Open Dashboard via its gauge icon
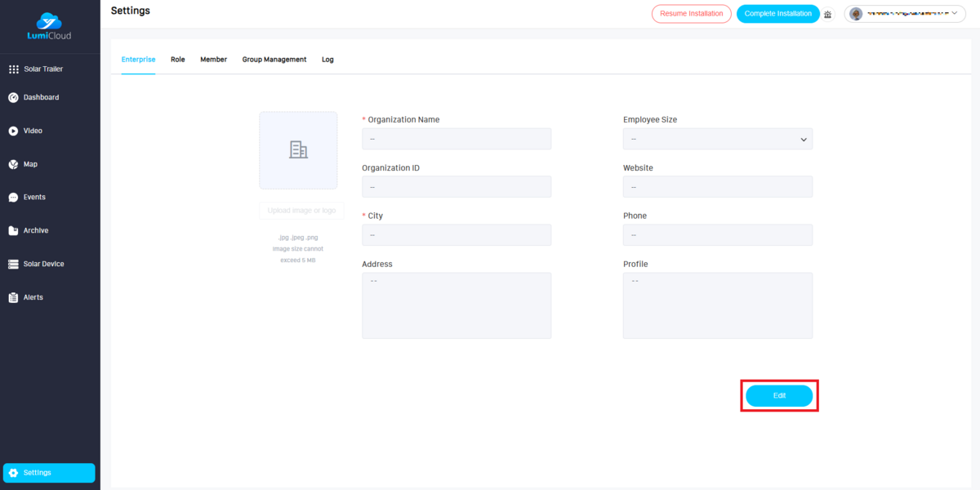Viewport: 980px width, 490px height. (x=13, y=98)
